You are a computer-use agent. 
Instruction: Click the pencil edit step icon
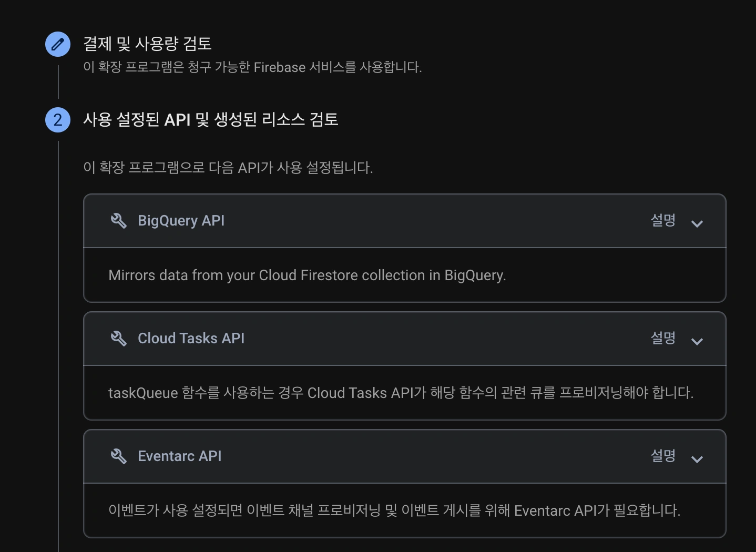58,44
